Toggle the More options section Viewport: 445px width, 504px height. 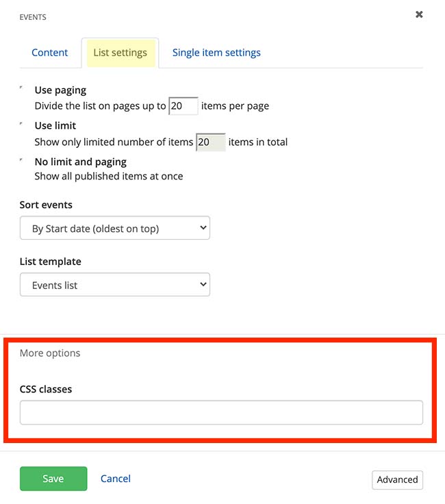coord(50,353)
